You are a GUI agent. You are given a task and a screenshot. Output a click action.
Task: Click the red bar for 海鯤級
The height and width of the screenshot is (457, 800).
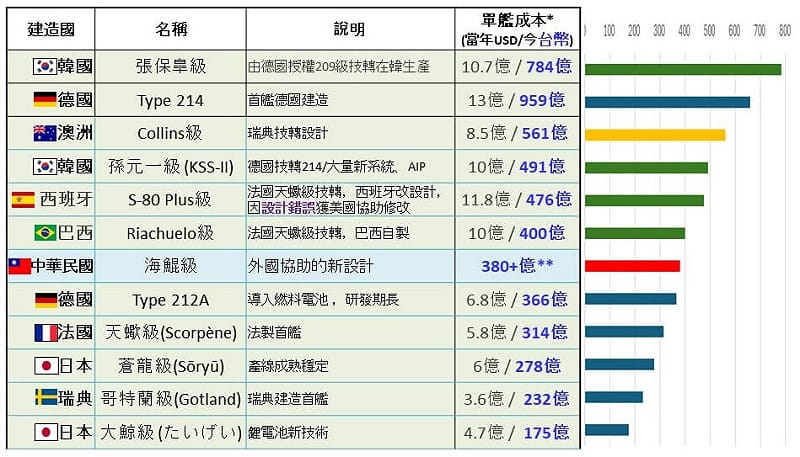(x=632, y=266)
